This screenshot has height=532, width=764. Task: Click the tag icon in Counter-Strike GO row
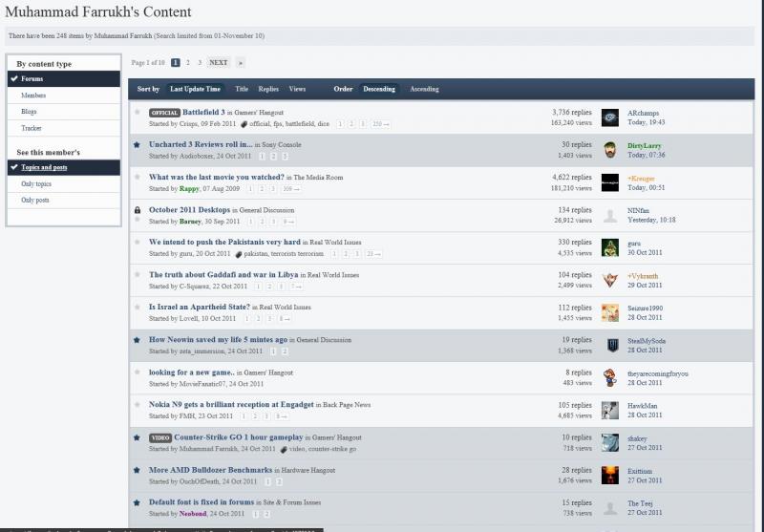[x=284, y=449]
